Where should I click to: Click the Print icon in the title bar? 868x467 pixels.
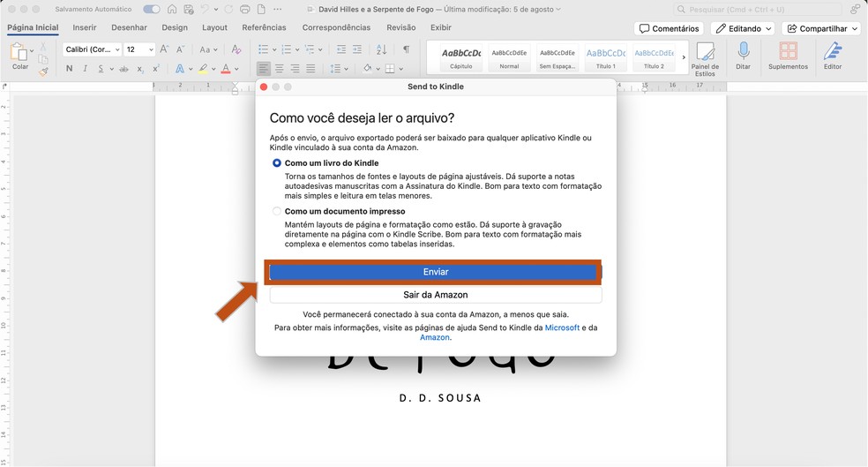tap(244, 10)
